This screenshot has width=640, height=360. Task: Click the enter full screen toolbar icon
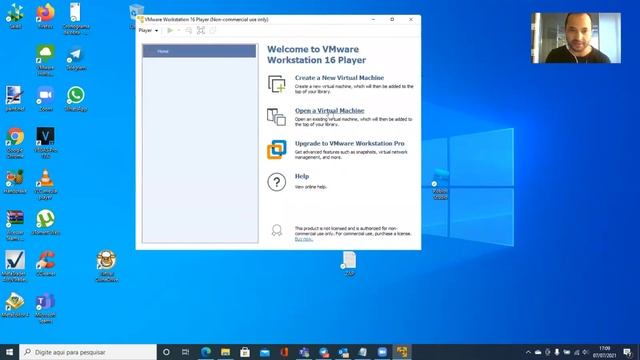[201, 31]
